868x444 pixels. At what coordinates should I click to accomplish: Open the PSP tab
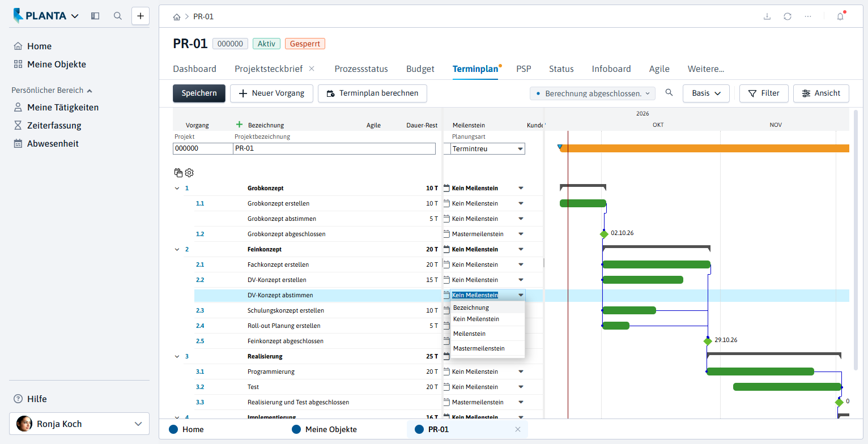click(524, 69)
